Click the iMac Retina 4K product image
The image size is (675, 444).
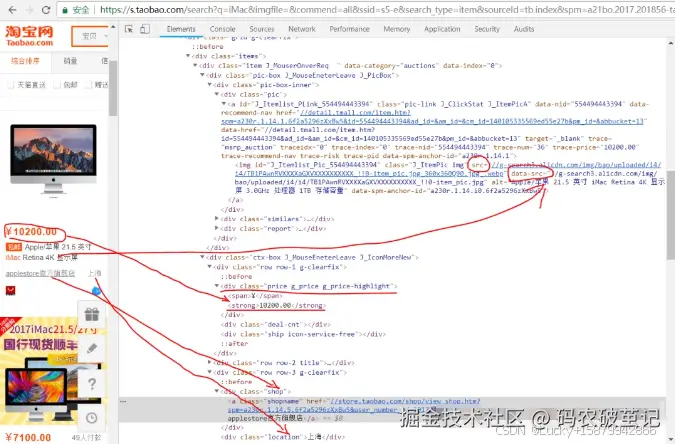coord(53,159)
